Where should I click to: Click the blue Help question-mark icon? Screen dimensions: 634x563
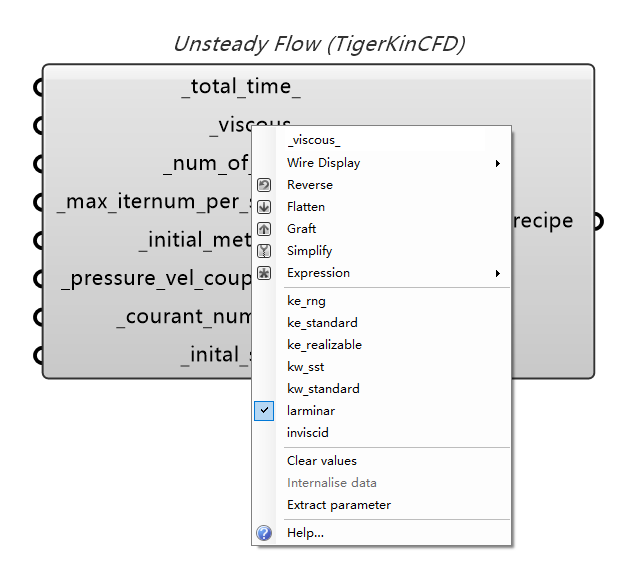tap(264, 533)
